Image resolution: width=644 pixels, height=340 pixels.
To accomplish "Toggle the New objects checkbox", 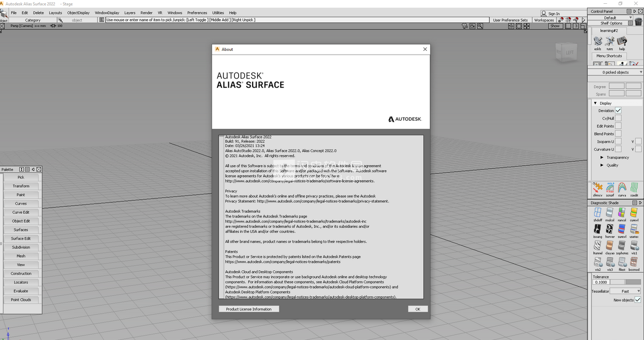I will pyautogui.click(x=638, y=300).
